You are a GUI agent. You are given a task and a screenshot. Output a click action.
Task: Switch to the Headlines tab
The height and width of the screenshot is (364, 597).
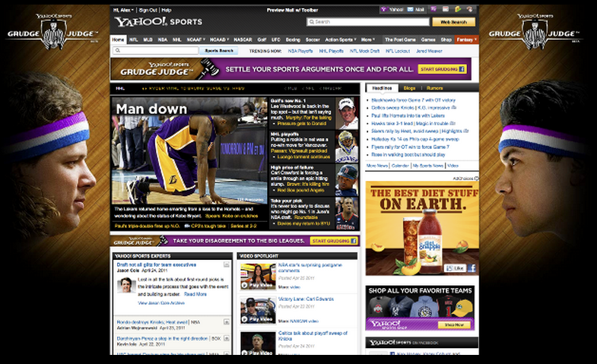coord(382,88)
